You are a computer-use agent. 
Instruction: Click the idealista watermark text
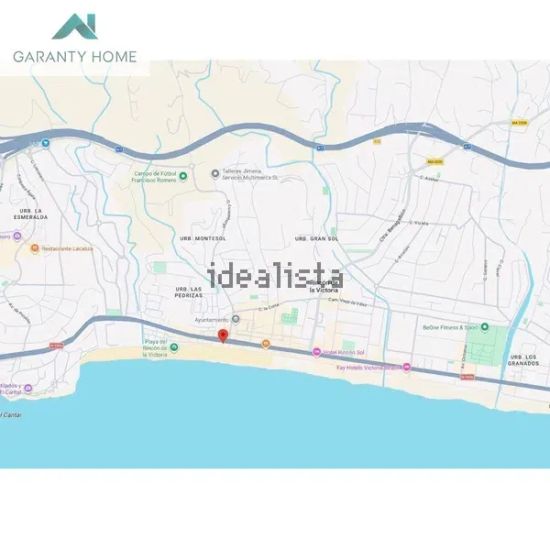[x=275, y=275]
